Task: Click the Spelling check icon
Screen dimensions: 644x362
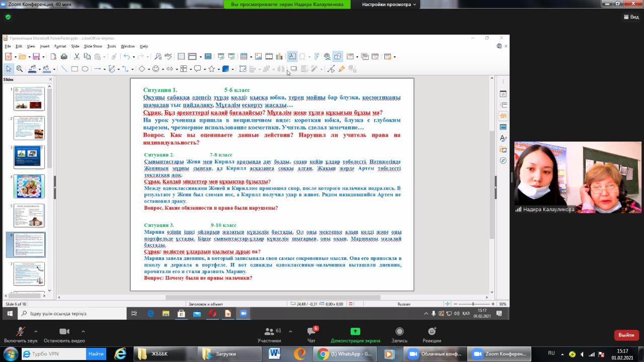Action: (x=169, y=57)
